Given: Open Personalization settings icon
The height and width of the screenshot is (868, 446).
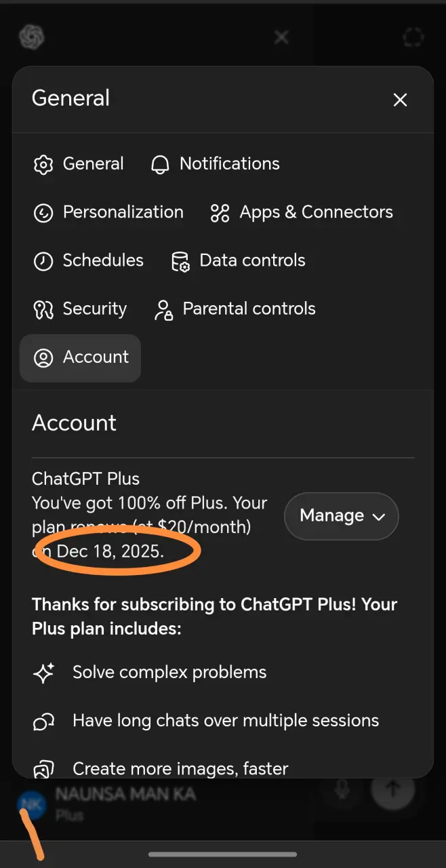Looking at the screenshot, I should click(43, 213).
